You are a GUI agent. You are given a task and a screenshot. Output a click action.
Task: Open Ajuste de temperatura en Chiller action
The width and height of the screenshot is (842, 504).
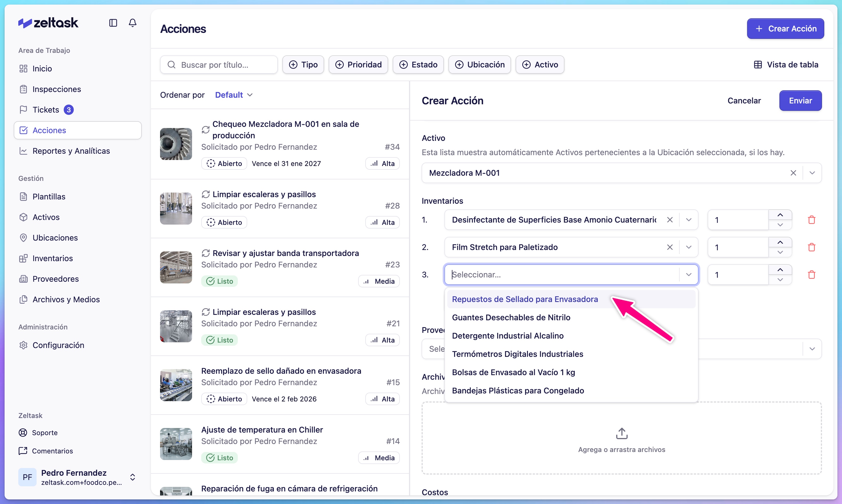[x=280, y=444]
